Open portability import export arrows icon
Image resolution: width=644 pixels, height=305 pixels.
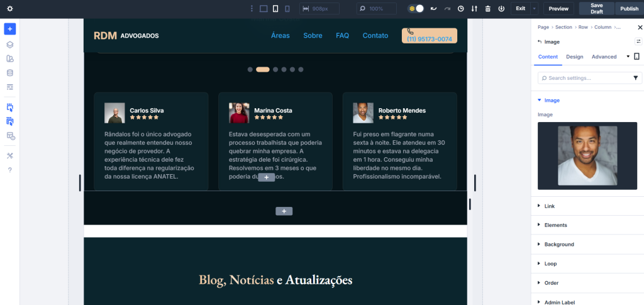474,9
